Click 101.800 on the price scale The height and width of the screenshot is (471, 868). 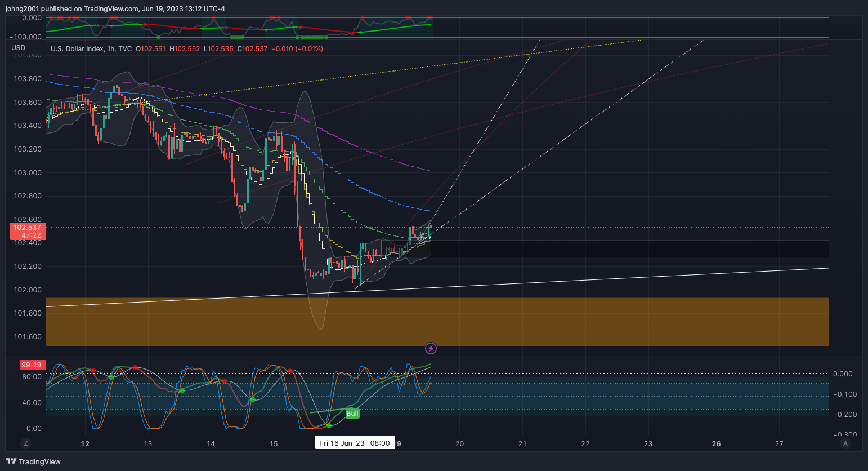[28, 313]
